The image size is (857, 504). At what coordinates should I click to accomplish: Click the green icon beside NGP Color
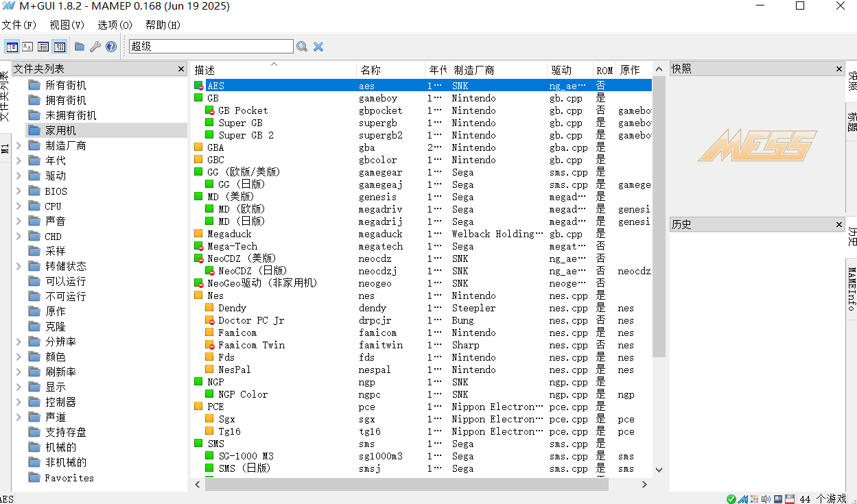click(x=210, y=394)
